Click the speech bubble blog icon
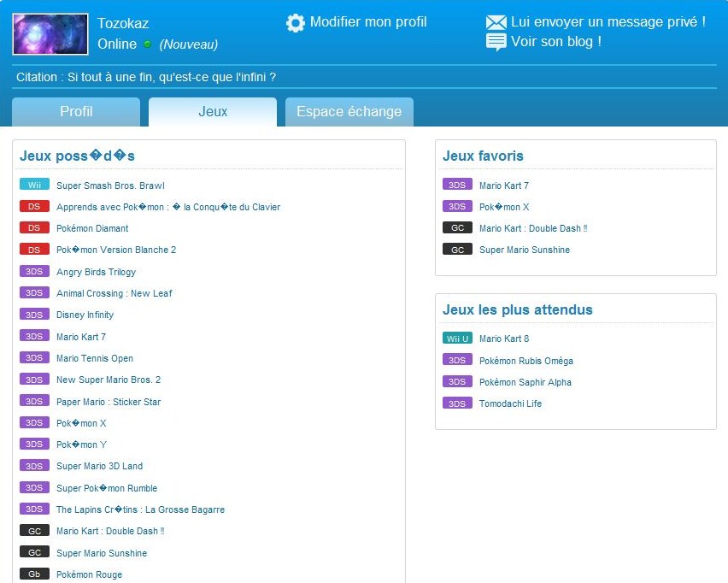This screenshot has height=583, width=728. coord(496,42)
